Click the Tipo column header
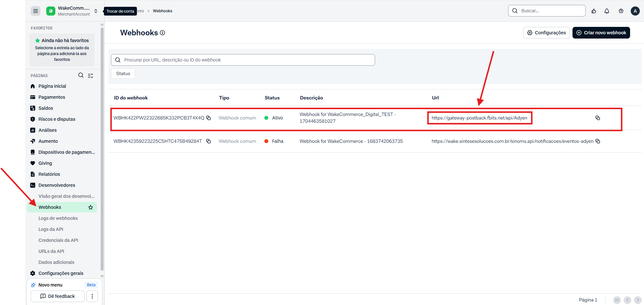Screen dimensions: 644x305 point(224,98)
